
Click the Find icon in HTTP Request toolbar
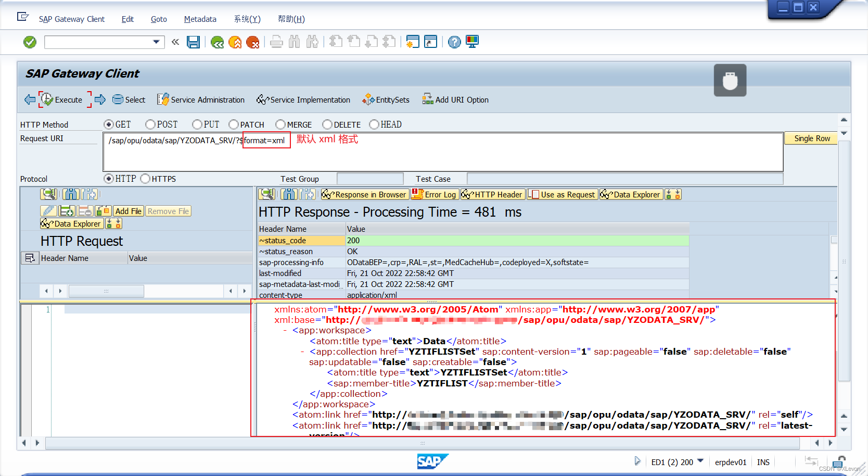[x=71, y=194]
